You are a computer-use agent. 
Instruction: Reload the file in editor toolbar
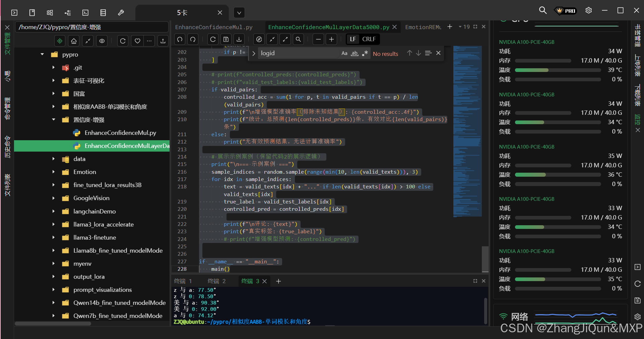213,39
